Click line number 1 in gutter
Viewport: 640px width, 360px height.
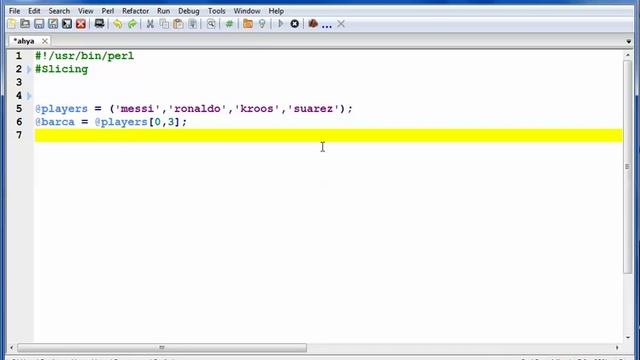click(19, 56)
